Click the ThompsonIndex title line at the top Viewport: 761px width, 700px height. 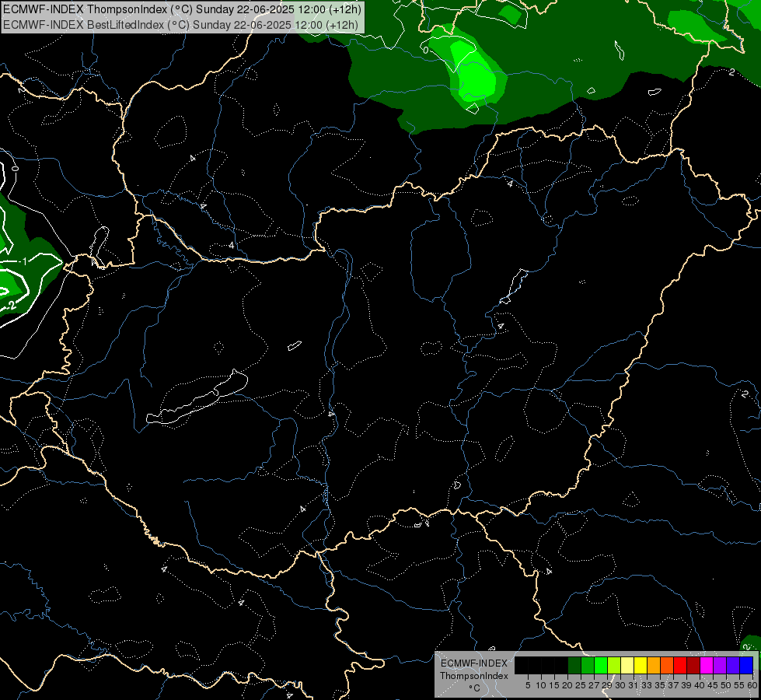pyautogui.click(x=182, y=9)
